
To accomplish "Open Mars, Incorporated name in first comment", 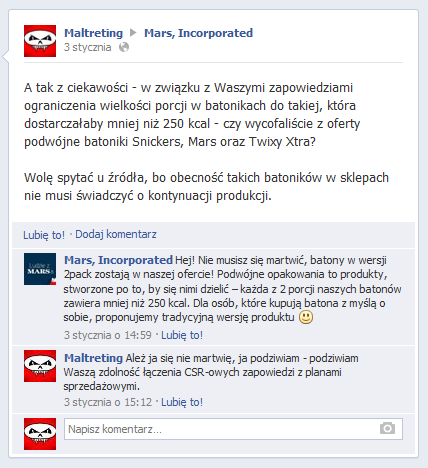I will coord(118,260).
